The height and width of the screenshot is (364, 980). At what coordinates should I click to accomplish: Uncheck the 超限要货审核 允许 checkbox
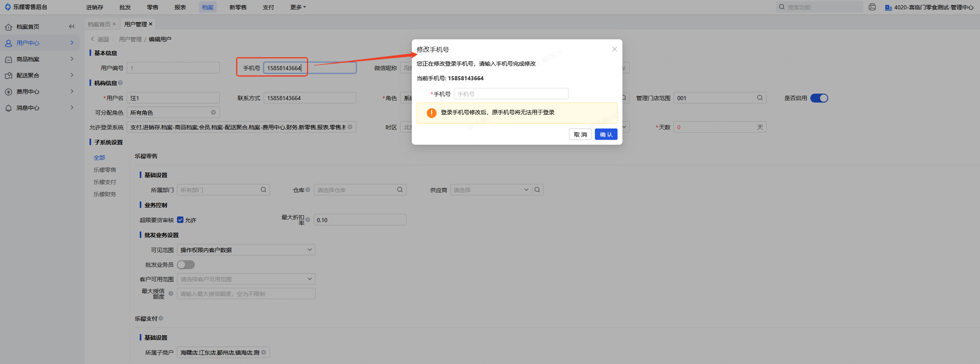[x=181, y=220]
